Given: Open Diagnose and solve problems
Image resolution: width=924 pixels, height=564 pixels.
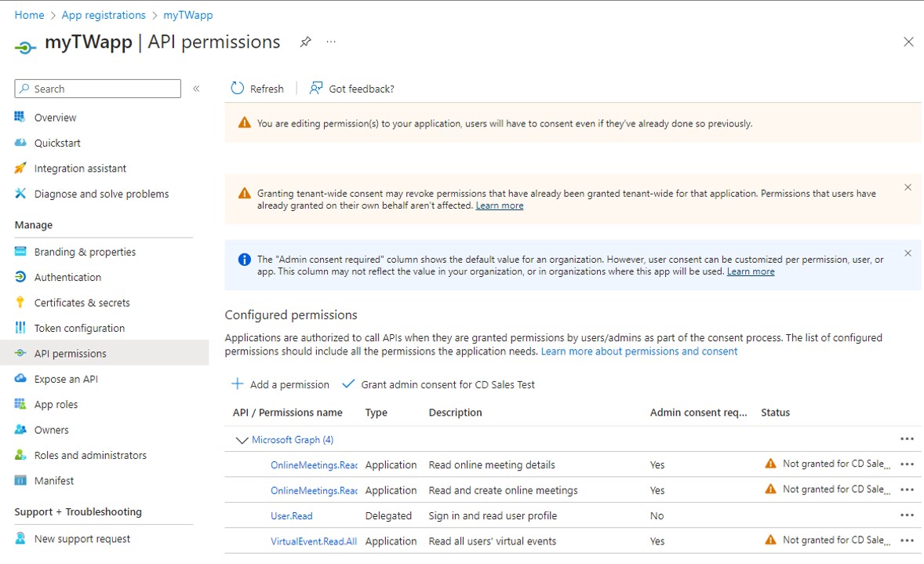Looking at the screenshot, I should (x=101, y=193).
